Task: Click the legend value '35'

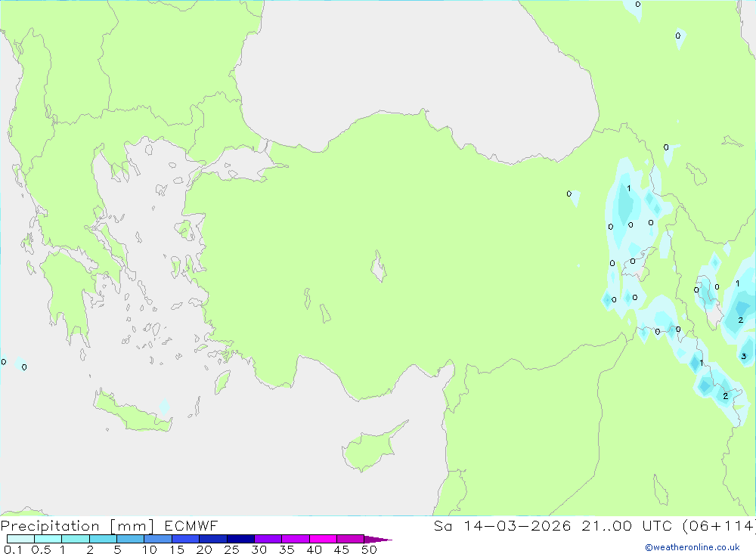Action: point(287,549)
